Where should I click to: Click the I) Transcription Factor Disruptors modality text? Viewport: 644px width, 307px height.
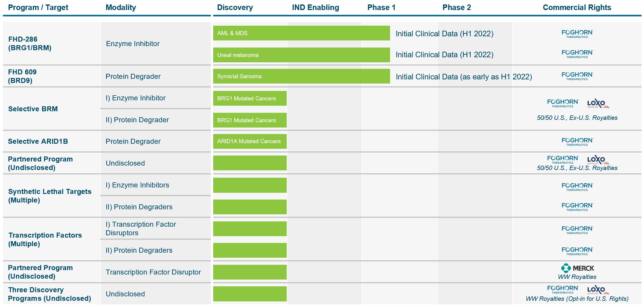(x=141, y=228)
